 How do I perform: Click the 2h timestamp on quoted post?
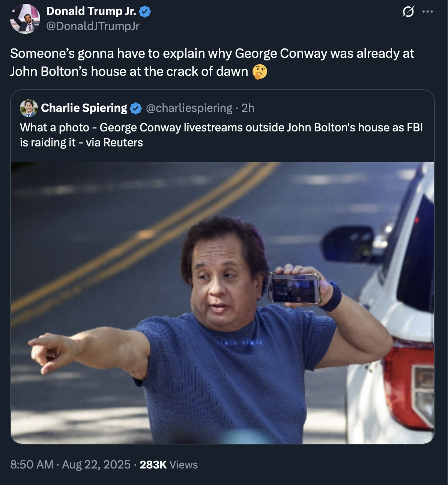coord(248,108)
